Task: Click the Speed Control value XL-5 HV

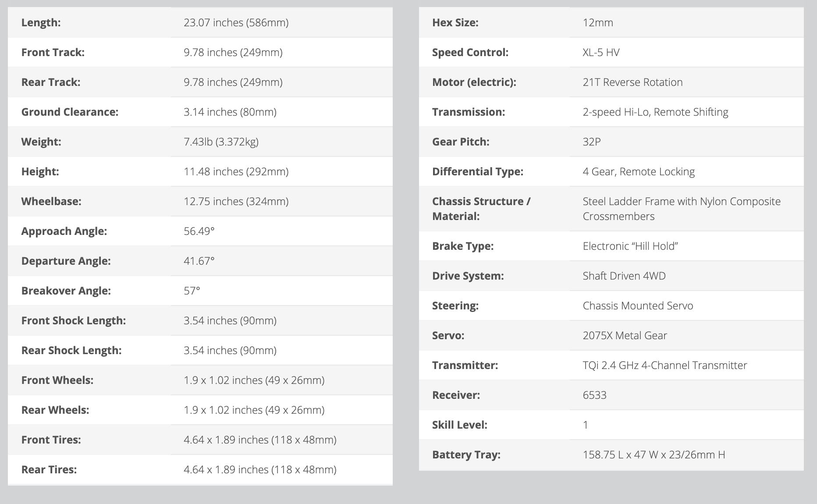Action: coord(601,53)
